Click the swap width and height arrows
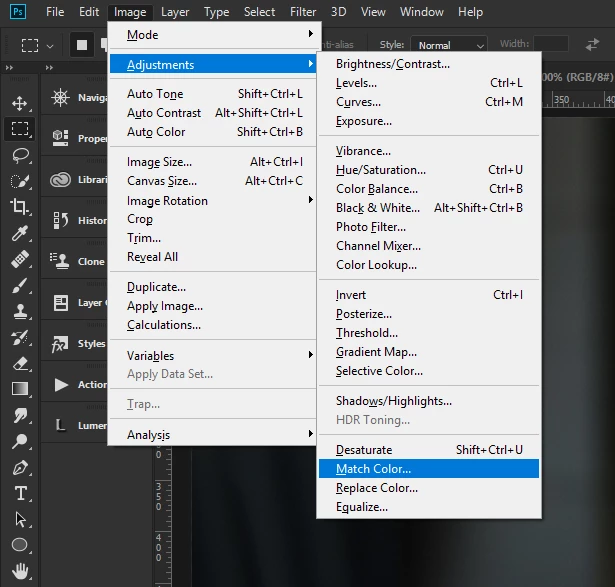The image size is (615, 587). [x=592, y=44]
